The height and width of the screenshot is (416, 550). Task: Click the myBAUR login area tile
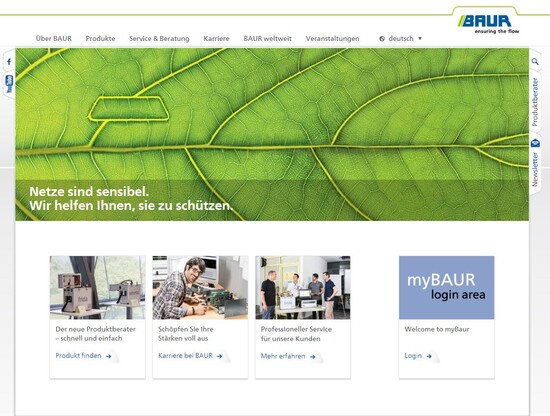tap(447, 288)
